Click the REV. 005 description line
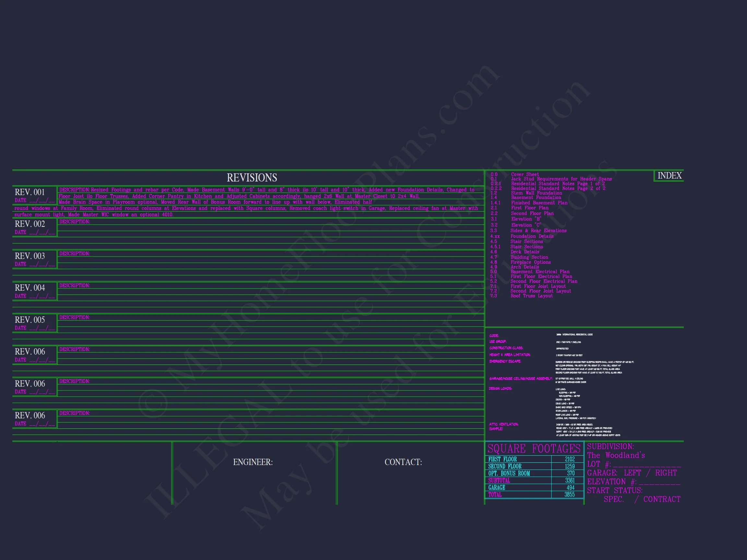This screenshot has width=747, height=560. [74, 317]
